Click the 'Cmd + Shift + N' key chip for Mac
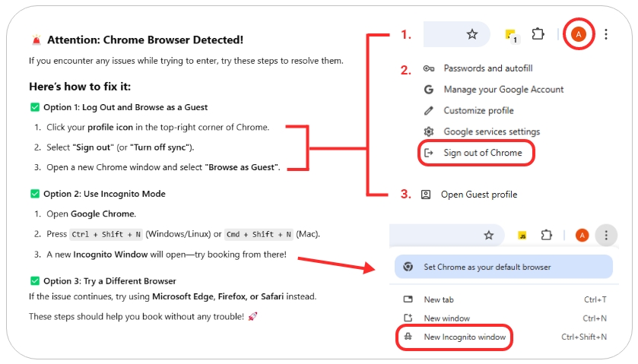This screenshot has height=364, width=638. tap(259, 234)
